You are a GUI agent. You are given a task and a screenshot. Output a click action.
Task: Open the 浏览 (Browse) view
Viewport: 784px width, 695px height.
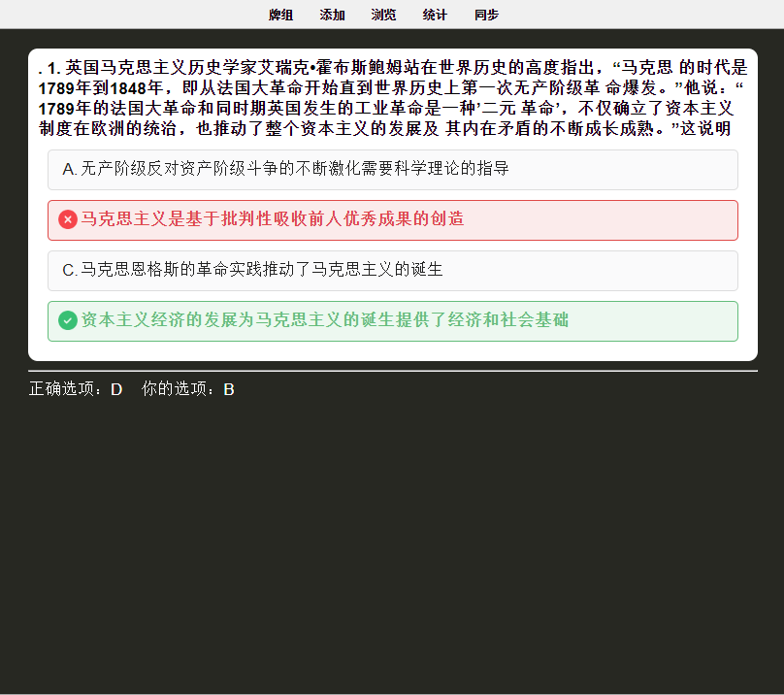383,15
